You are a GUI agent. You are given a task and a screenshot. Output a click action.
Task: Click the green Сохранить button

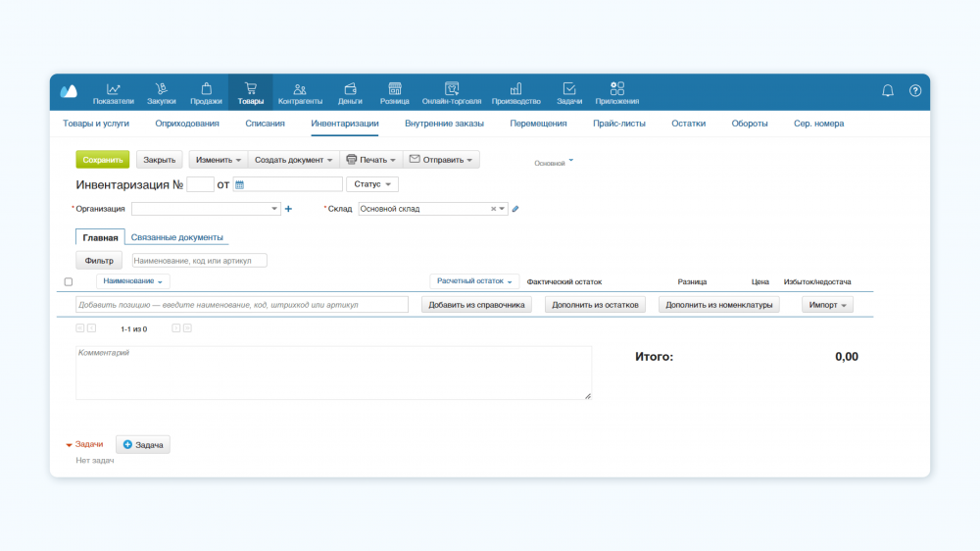(x=102, y=160)
